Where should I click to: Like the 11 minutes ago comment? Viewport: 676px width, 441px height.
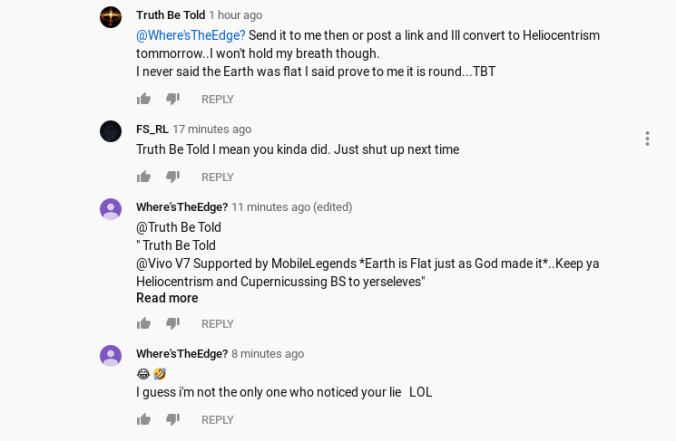tap(144, 324)
